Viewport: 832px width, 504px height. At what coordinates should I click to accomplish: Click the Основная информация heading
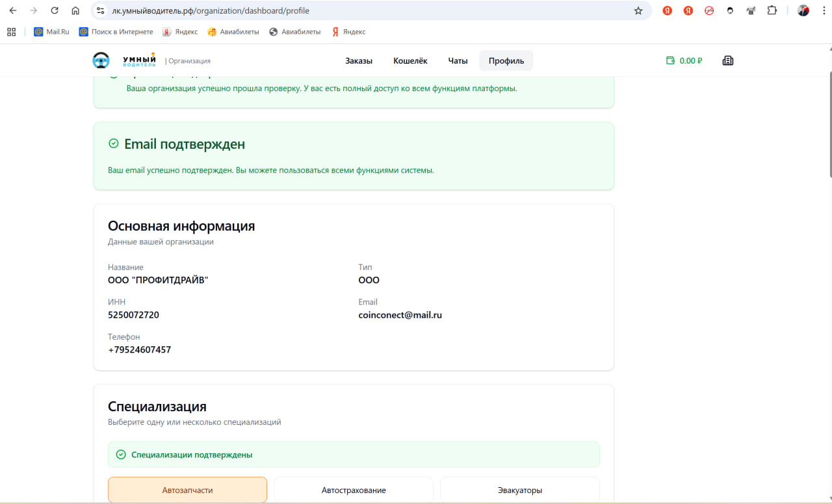181,226
